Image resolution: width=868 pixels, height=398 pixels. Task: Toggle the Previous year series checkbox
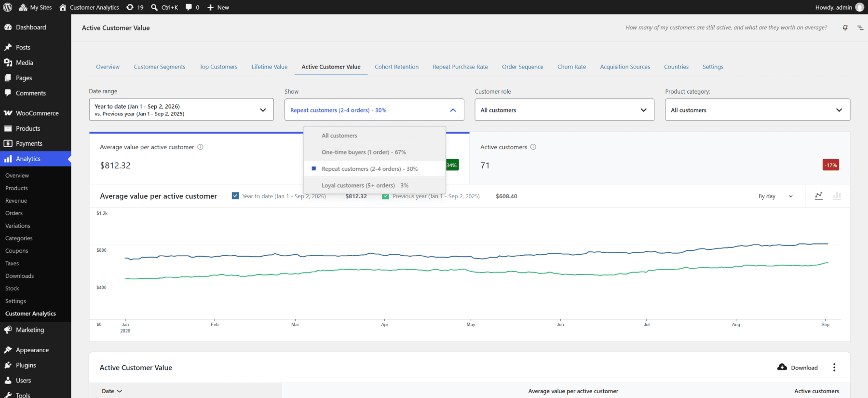point(385,196)
